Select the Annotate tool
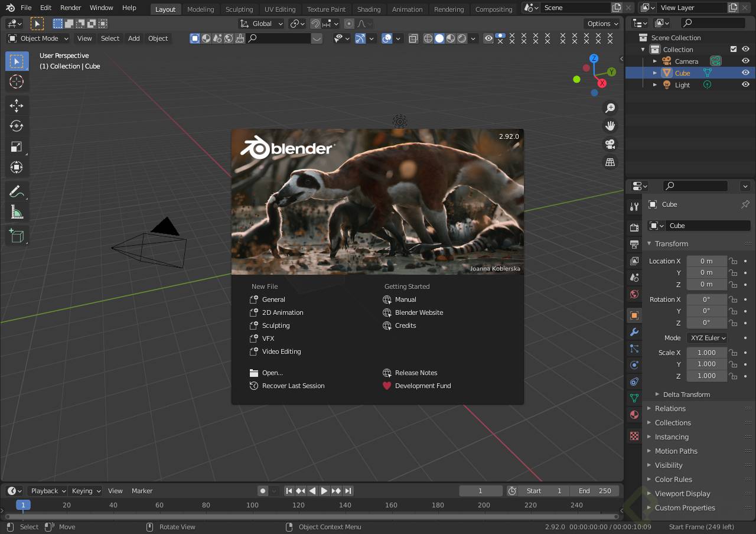The width and height of the screenshot is (756, 534). point(17,191)
